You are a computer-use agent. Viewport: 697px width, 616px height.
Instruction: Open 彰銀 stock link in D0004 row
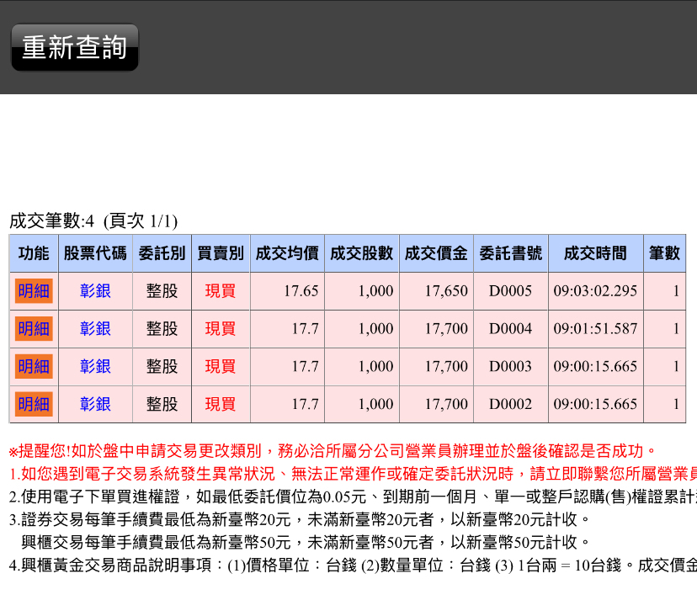tap(95, 329)
